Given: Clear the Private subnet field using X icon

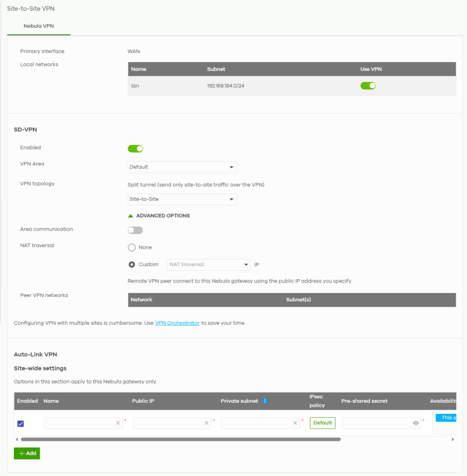Looking at the screenshot, I should tap(295, 423).
